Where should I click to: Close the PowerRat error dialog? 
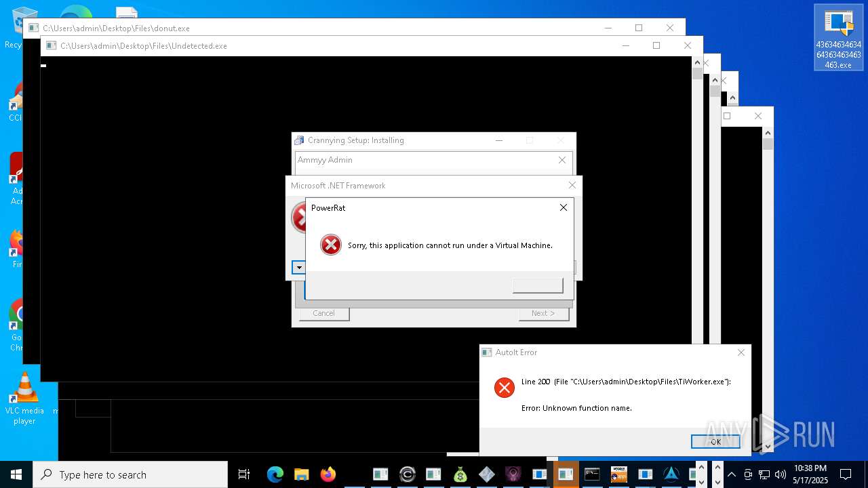(x=564, y=207)
